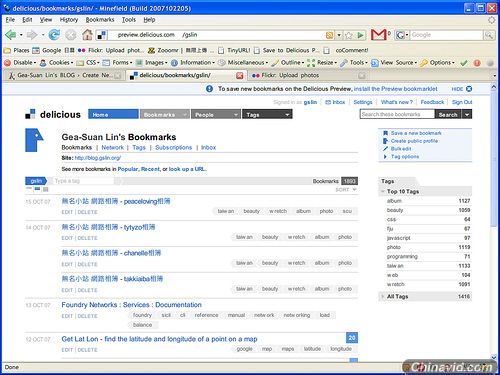Click the blue information icon in notice bar

(x=209, y=89)
